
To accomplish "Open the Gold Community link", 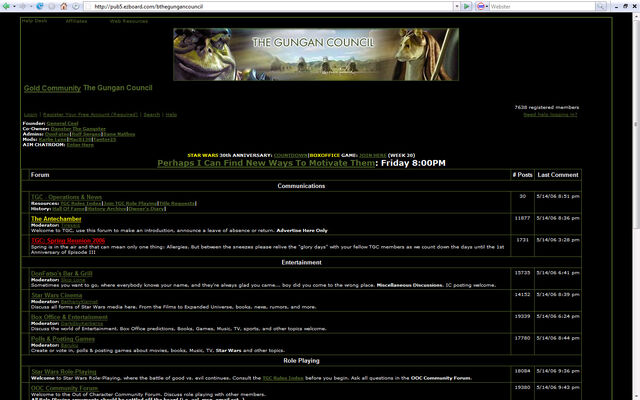I will click(x=52, y=88).
